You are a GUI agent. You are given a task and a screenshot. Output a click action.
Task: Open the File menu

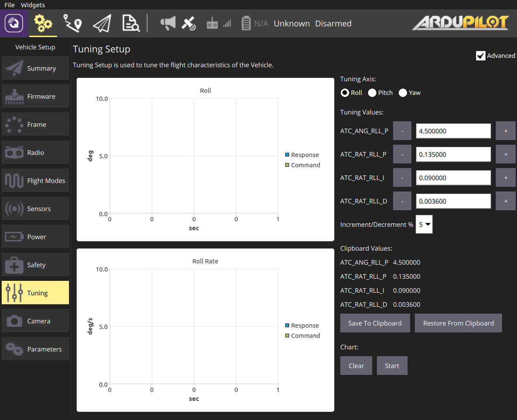click(x=9, y=5)
